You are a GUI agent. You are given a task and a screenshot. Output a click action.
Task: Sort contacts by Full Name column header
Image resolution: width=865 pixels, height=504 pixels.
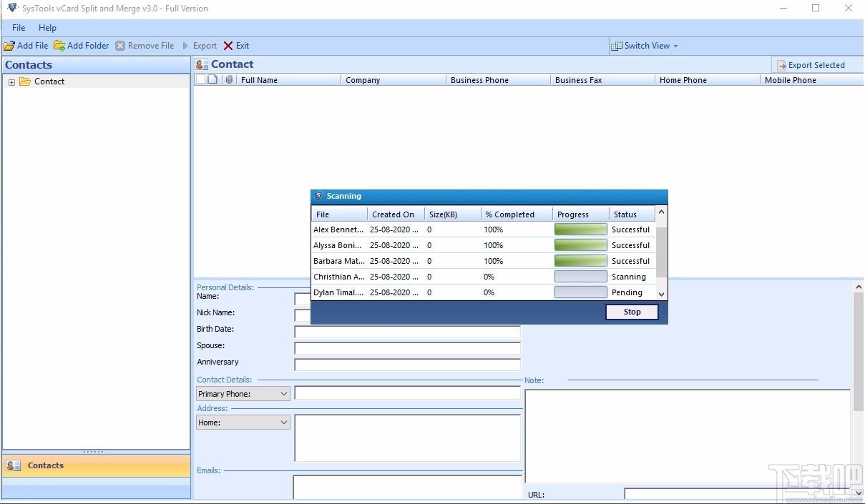pos(286,80)
